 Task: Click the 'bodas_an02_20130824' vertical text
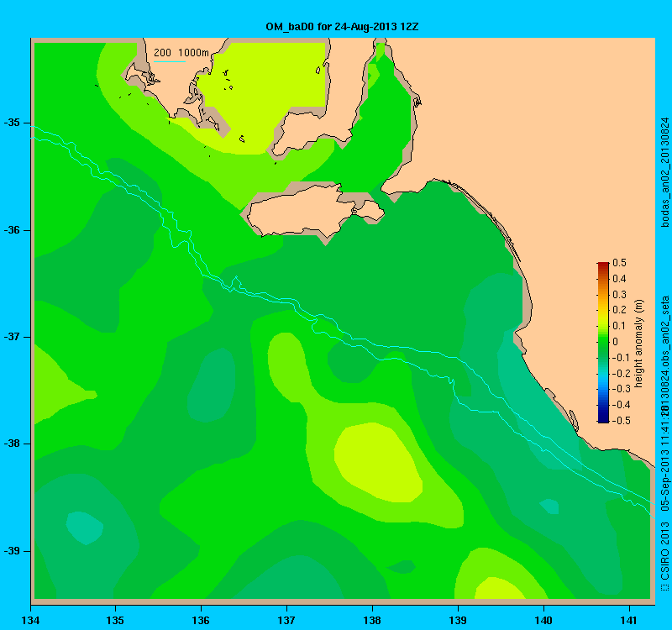click(x=664, y=172)
